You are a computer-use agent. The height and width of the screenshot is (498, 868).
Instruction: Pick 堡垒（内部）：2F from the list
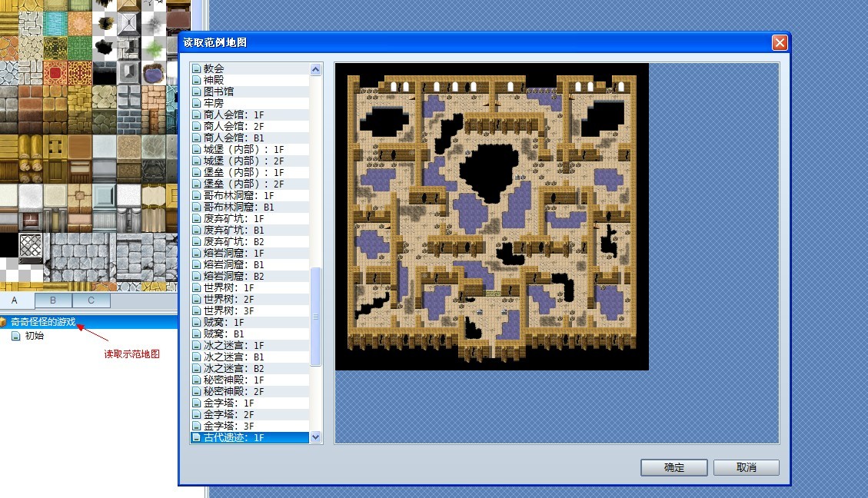(250, 184)
